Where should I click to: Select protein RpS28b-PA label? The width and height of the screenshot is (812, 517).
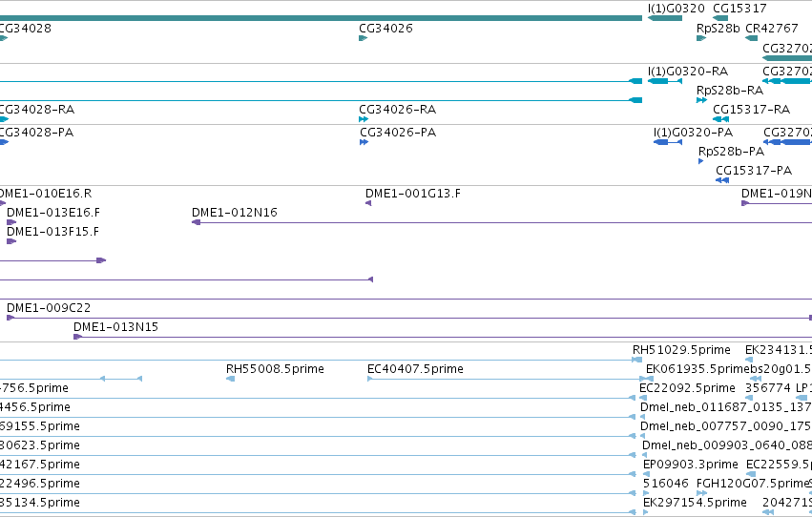coord(731,152)
